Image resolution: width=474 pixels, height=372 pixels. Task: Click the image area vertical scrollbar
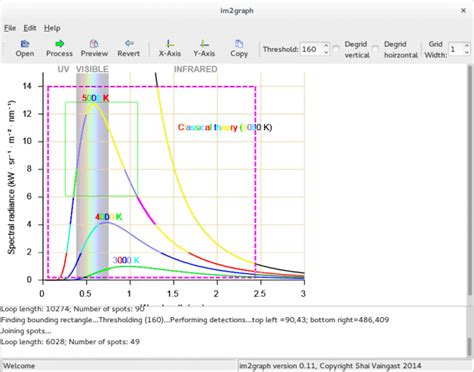(470, 180)
